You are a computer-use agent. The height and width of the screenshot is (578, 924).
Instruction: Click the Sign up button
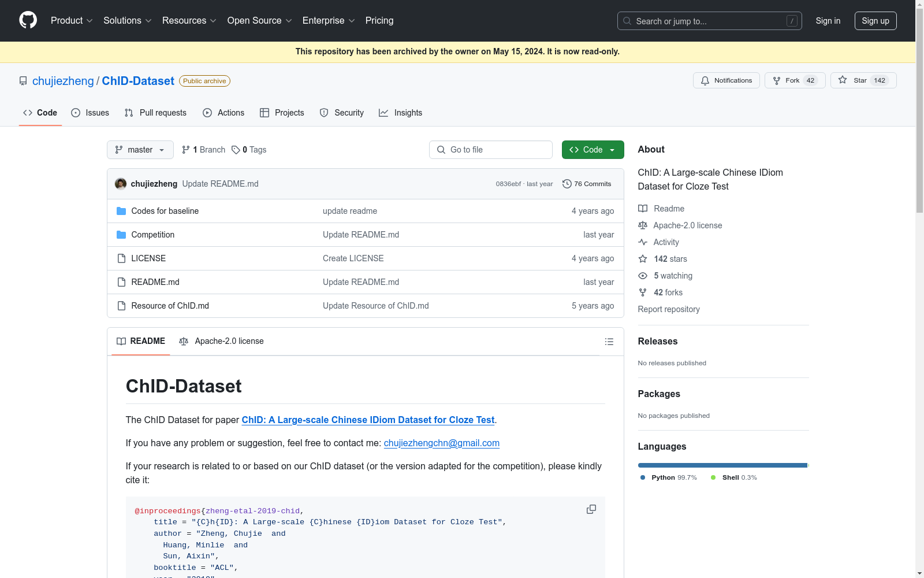pos(875,21)
